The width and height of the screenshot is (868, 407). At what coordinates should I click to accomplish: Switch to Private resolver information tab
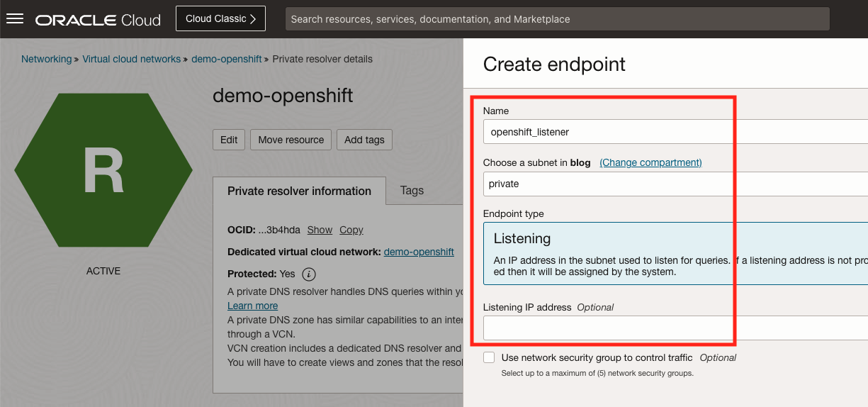299,191
